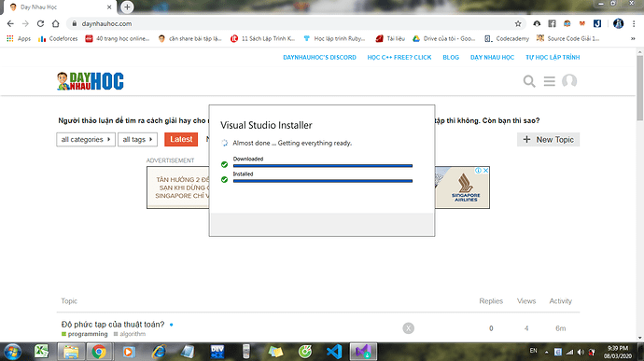Close the Singapore Airlines ad
Viewport: 644px width, 361px height.
coord(485,171)
